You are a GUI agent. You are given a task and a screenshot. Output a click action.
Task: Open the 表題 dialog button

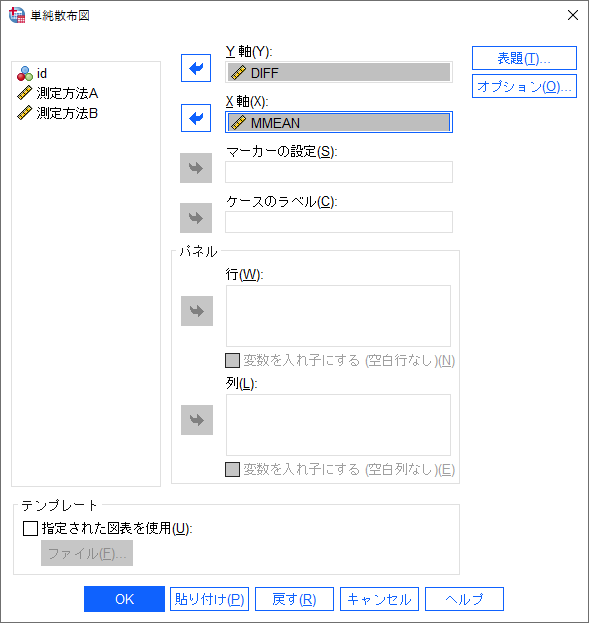click(x=524, y=58)
